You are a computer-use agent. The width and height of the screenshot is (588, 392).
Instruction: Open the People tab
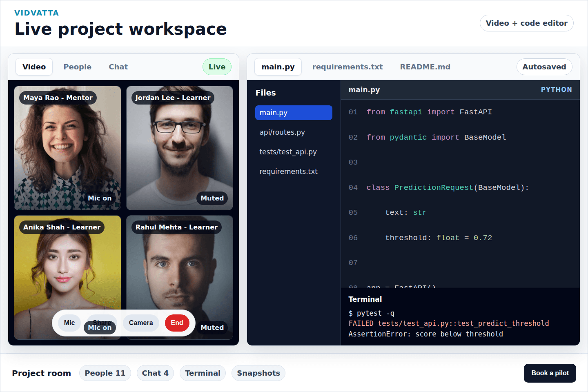(x=77, y=67)
